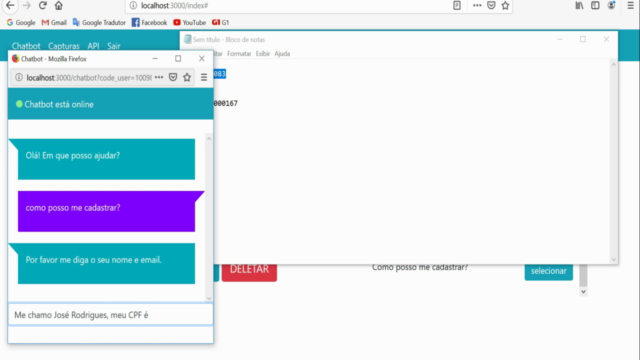The height and width of the screenshot is (360, 640).
Task: Click the Firefox logo in Chatbot popup
Action: 16,58
